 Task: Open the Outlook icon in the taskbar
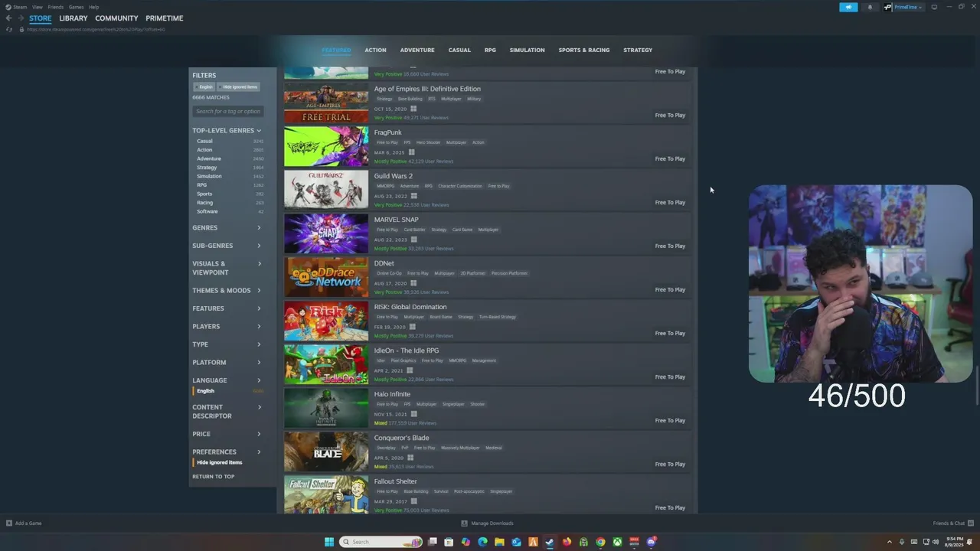tap(516, 542)
